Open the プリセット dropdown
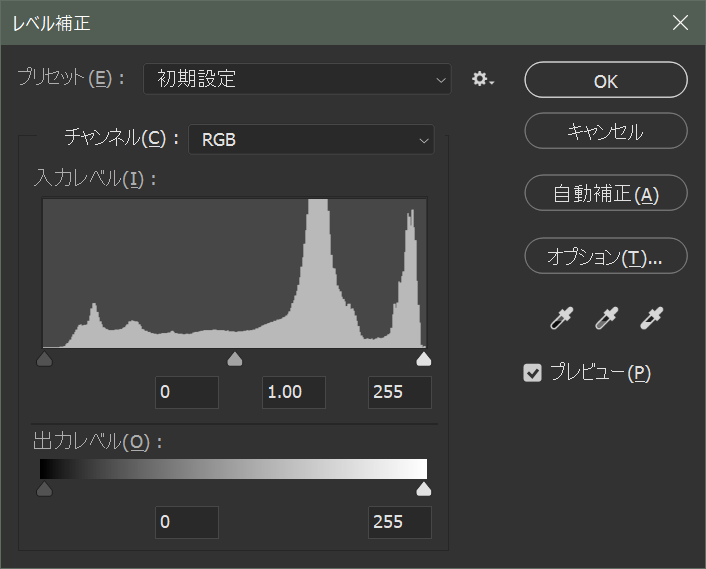The image size is (706, 569). click(297, 79)
